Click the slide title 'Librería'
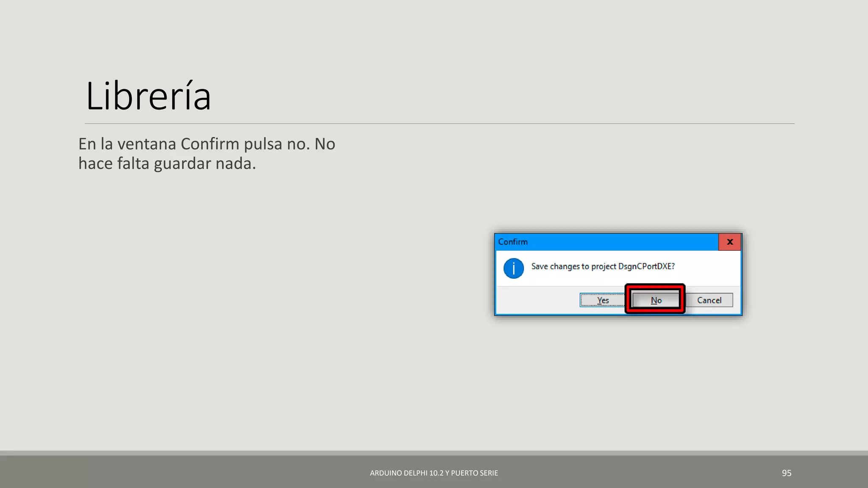The width and height of the screenshot is (868, 488). coord(148,96)
